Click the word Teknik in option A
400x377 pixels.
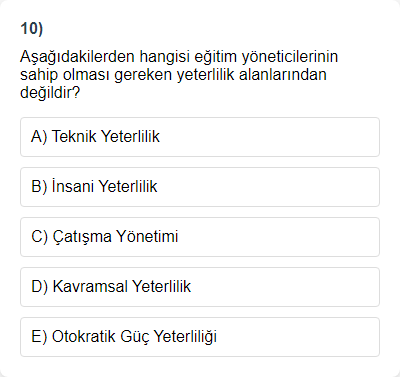click(x=74, y=136)
